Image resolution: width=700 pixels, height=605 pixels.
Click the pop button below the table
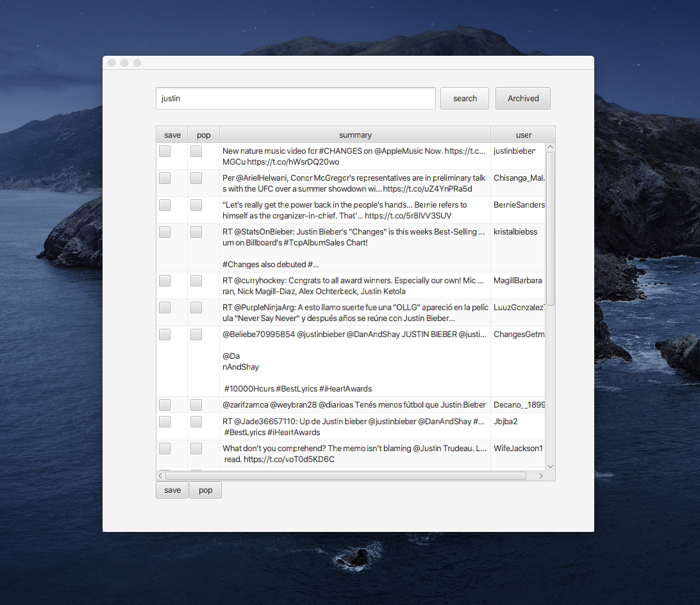205,490
